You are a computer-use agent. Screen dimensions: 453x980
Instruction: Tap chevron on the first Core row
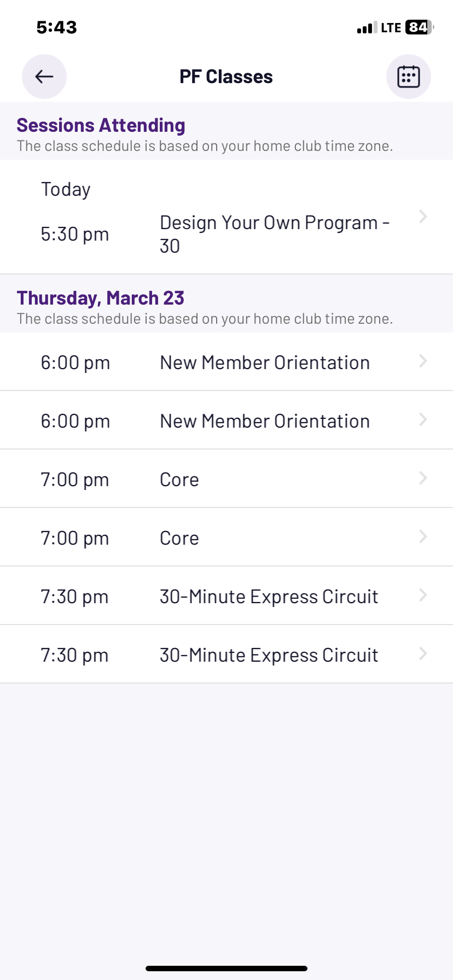pyautogui.click(x=423, y=478)
